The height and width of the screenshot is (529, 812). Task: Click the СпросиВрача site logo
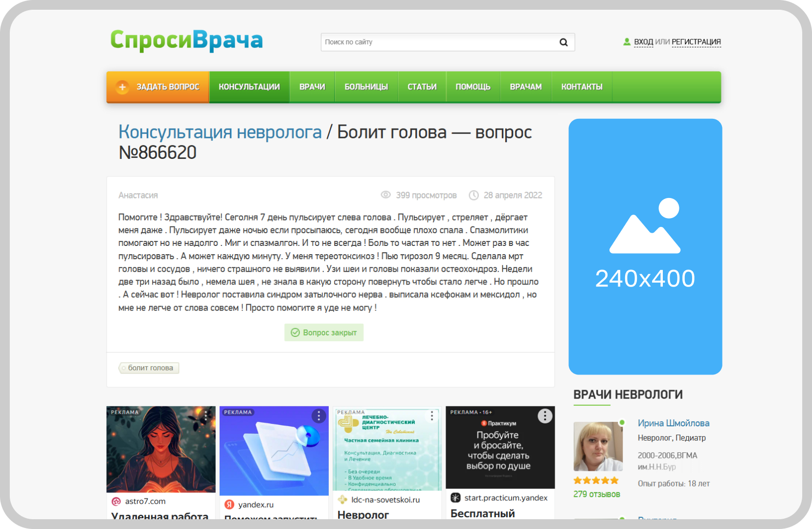pyautogui.click(x=186, y=41)
